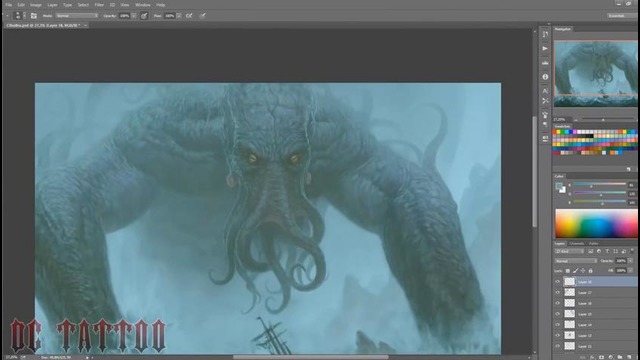Toggle the Brush panel button
640x360 pixels.
(33, 16)
